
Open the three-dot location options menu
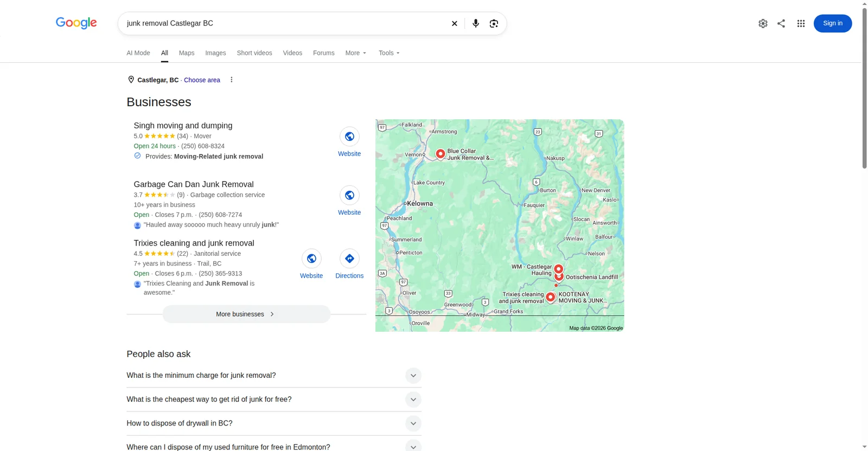point(232,80)
